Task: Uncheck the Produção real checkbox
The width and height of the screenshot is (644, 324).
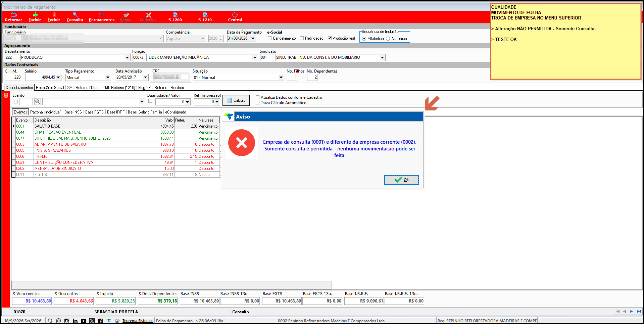Action: (x=330, y=38)
